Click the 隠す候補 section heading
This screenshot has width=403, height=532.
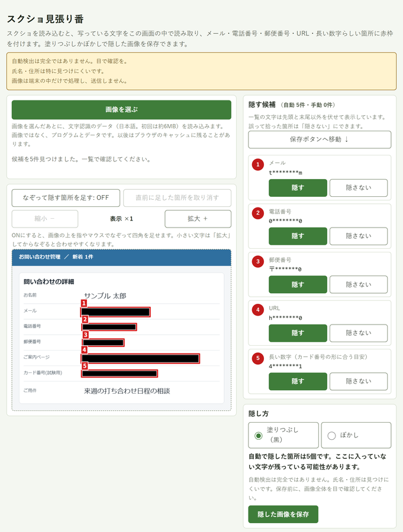point(262,105)
